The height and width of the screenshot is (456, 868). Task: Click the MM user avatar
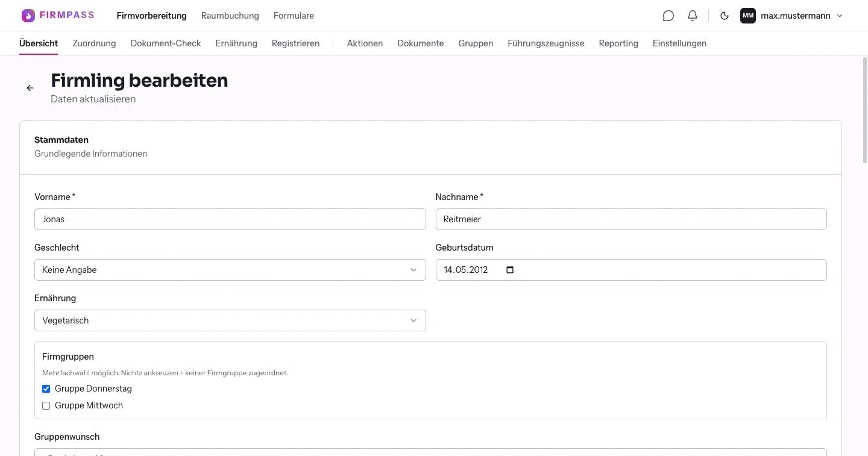(748, 16)
